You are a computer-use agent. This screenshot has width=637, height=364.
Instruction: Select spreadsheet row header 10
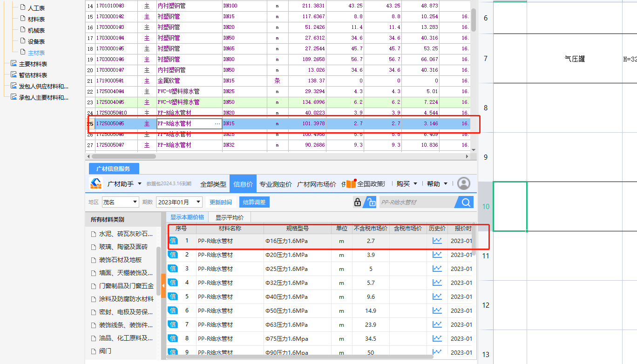(486, 206)
